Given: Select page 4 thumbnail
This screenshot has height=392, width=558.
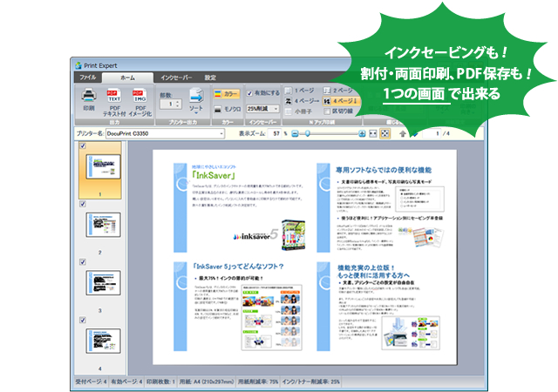Looking at the screenshot, I should click(x=103, y=341).
